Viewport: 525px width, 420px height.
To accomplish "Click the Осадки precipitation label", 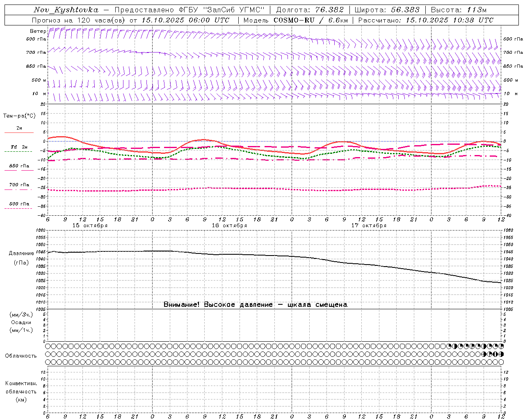I will click(21, 322).
